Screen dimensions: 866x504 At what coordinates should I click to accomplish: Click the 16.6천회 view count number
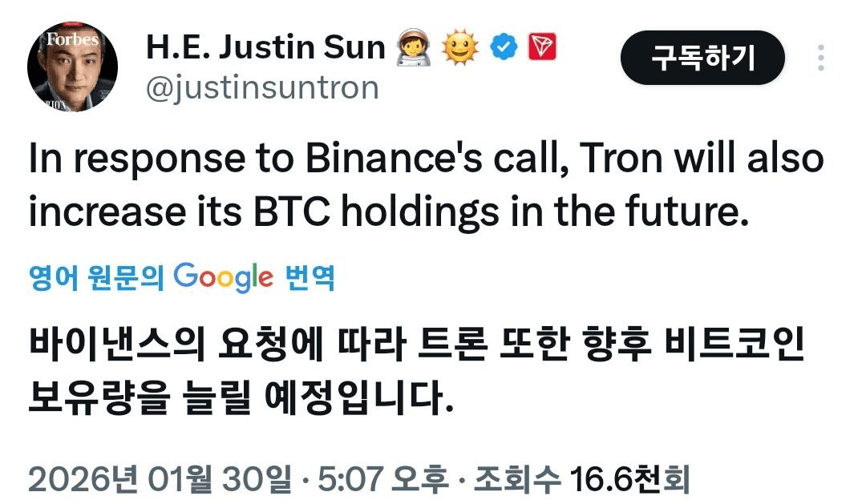pyautogui.click(x=629, y=480)
